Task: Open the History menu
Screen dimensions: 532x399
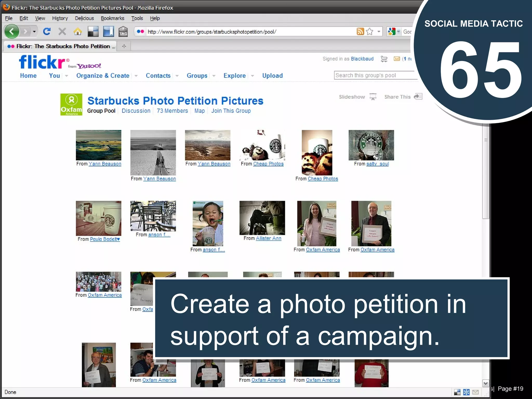Action: (60, 18)
